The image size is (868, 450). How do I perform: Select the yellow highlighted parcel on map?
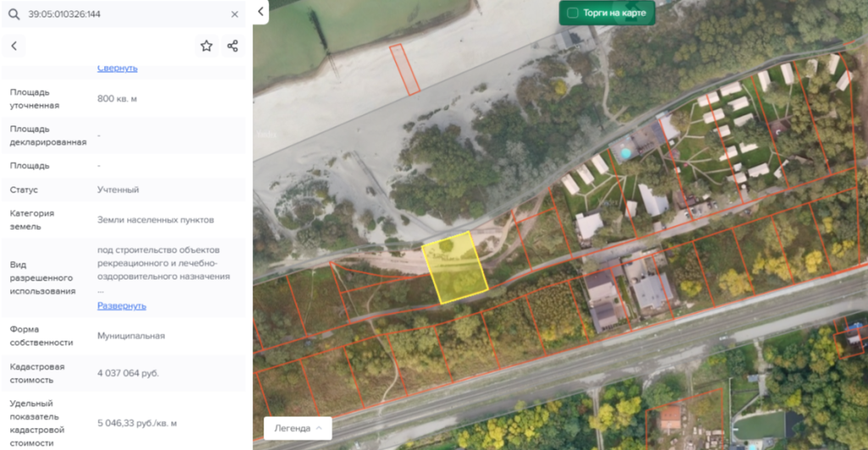(x=455, y=268)
